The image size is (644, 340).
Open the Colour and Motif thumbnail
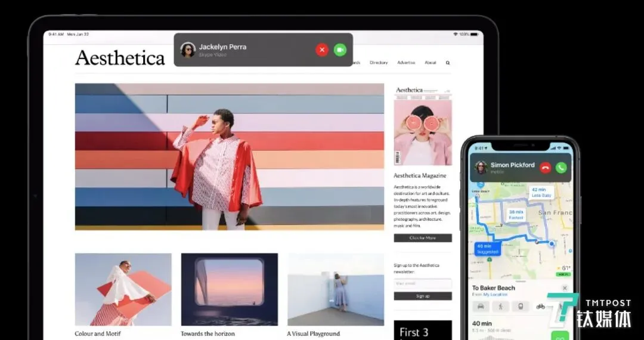coord(123,289)
